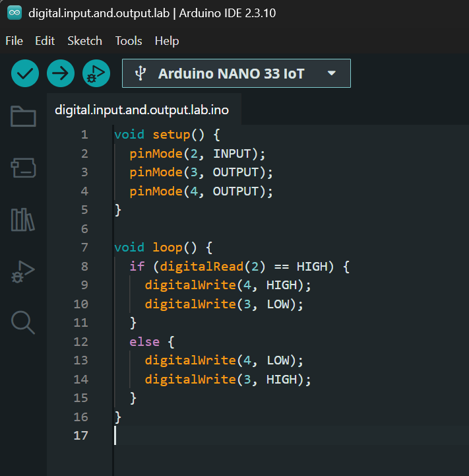The height and width of the screenshot is (476, 469).
Task: Click the closing brace on line 16
Action: point(118,417)
